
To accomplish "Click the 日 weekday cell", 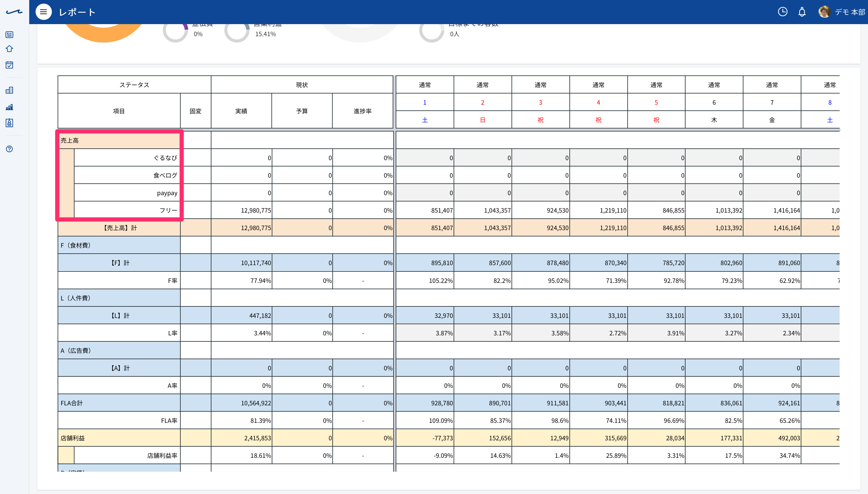I will tap(483, 120).
